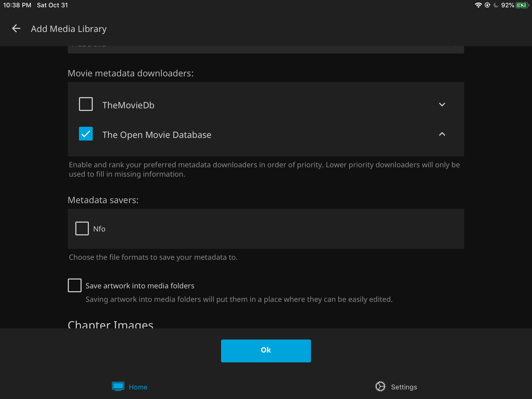Click Save artwork into media folders label
The width and height of the screenshot is (532, 399).
click(x=140, y=286)
